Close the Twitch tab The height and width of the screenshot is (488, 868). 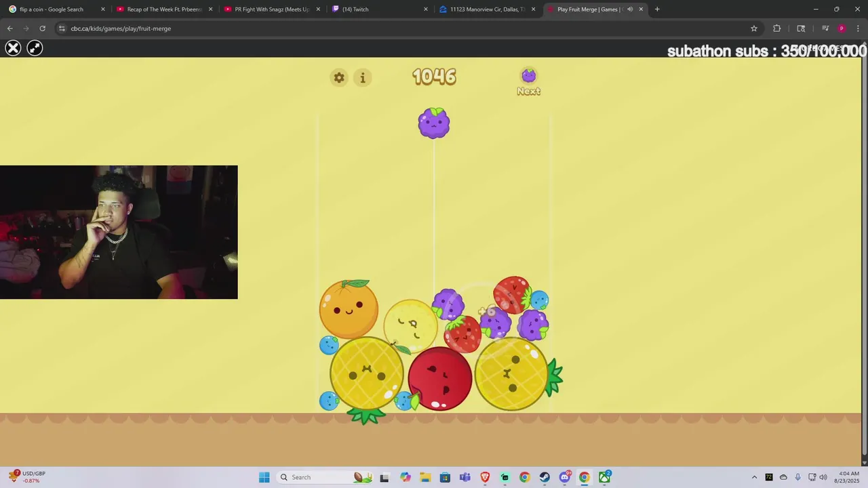(426, 9)
